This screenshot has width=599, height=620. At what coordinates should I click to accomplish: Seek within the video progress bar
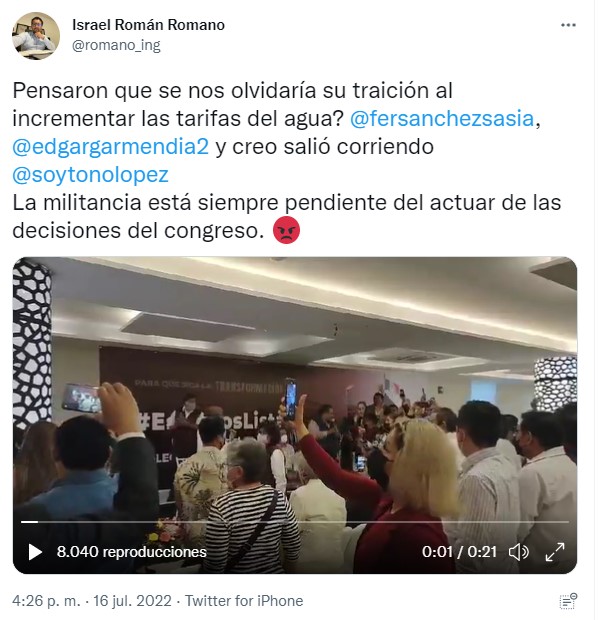tap(295, 522)
